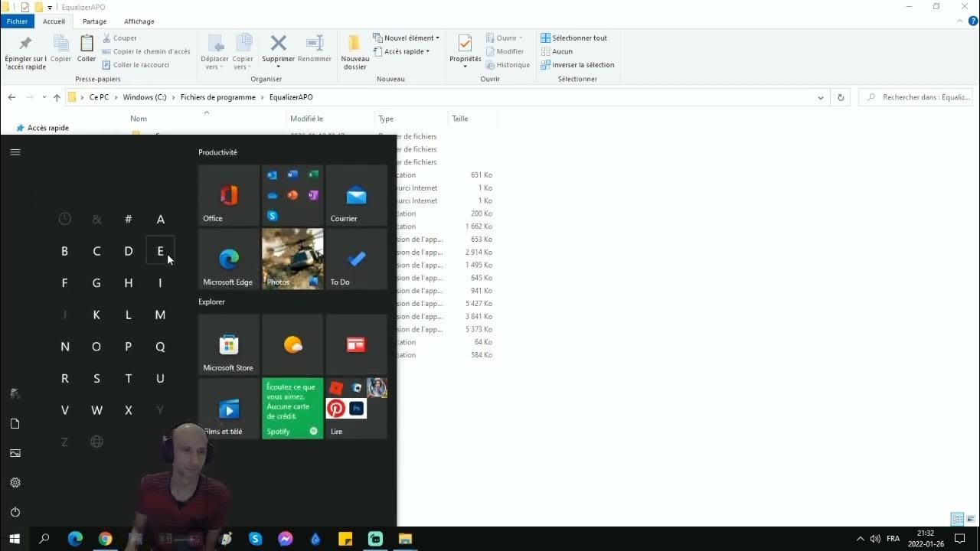Open the Nouvel élément dropdown
Viewport: 980px width, 551px height.
407,37
